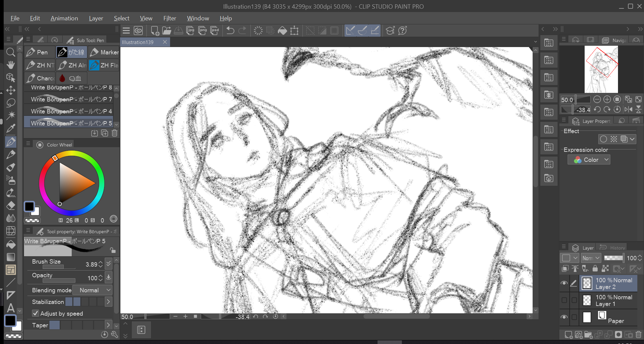
Task: Hide Layer 2 using eye icon
Action: click(564, 283)
